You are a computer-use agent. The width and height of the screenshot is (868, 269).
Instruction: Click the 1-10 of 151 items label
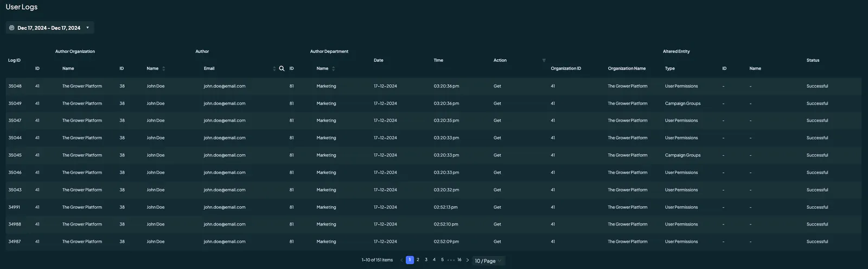coord(377,260)
